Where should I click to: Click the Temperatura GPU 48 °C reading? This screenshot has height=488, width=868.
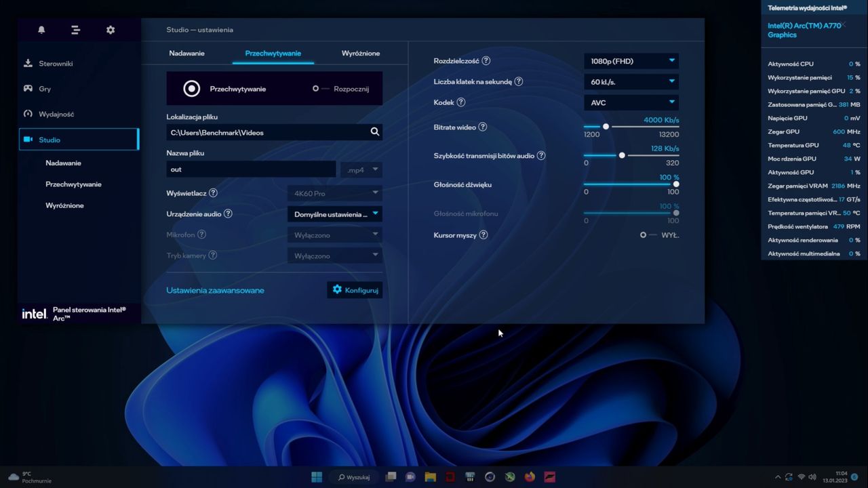click(814, 145)
